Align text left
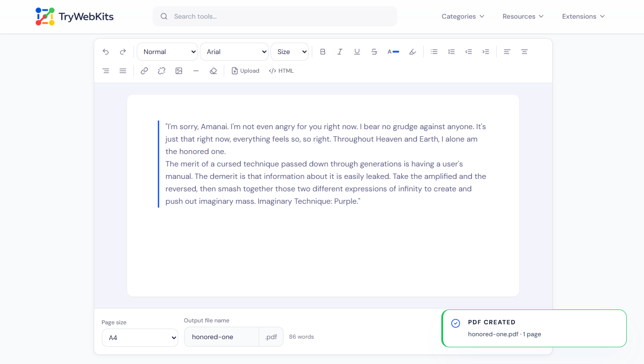 [507, 52]
